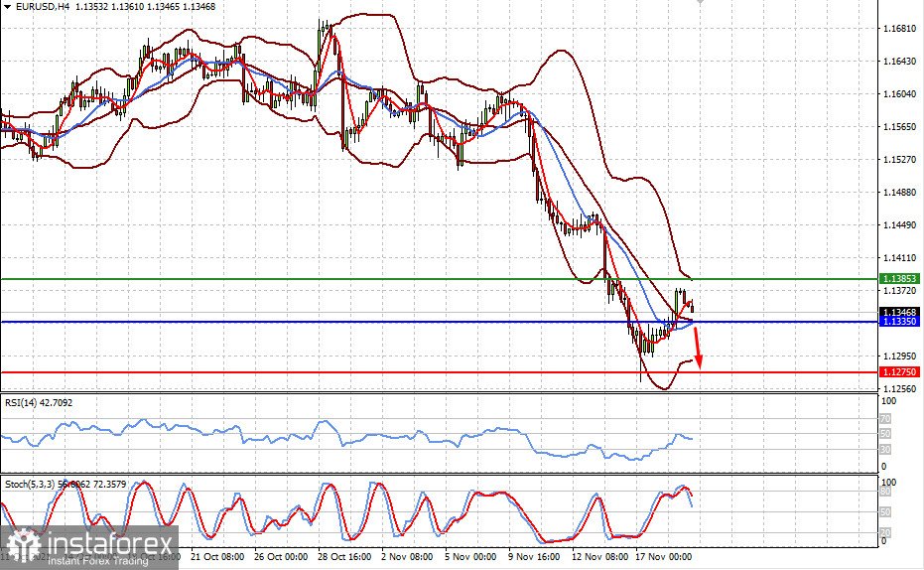924x570 pixels.
Task: Click the 21 Oct 08:00 time label
Action: (217, 556)
